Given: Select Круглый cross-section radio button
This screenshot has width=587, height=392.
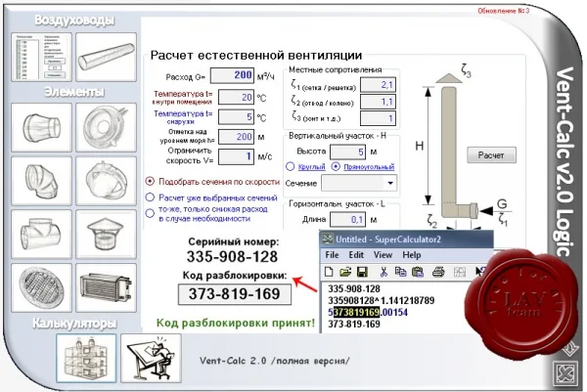Looking at the screenshot, I should point(291,166).
